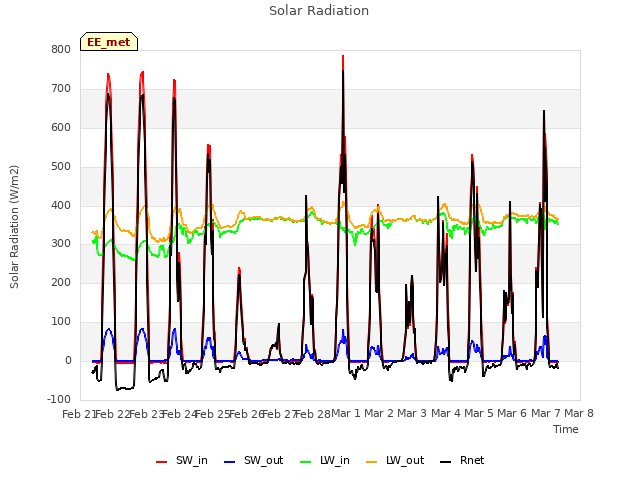This screenshot has height=480, width=640.
Task: Click the Feb 26 x-axis tick label
Action: coord(247,414)
